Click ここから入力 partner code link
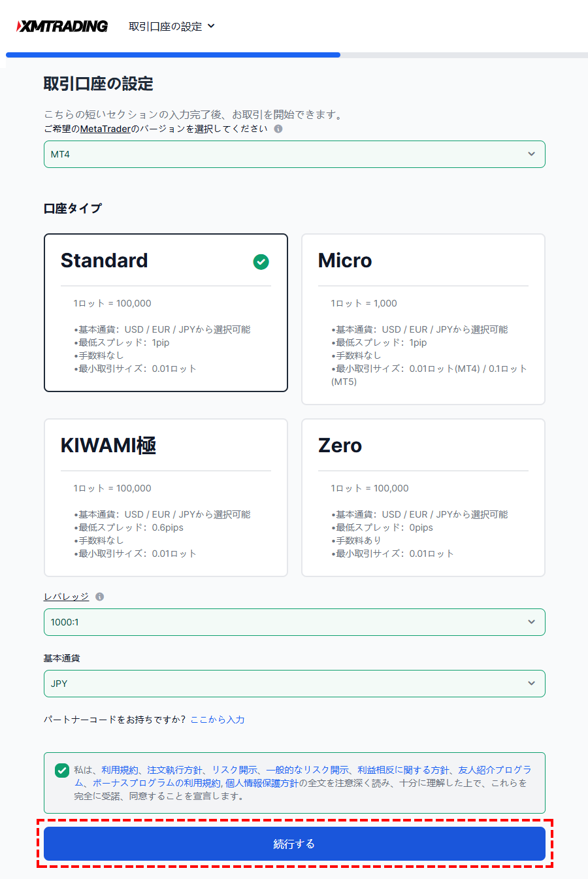This screenshot has width=588, height=879. click(x=218, y=720)
